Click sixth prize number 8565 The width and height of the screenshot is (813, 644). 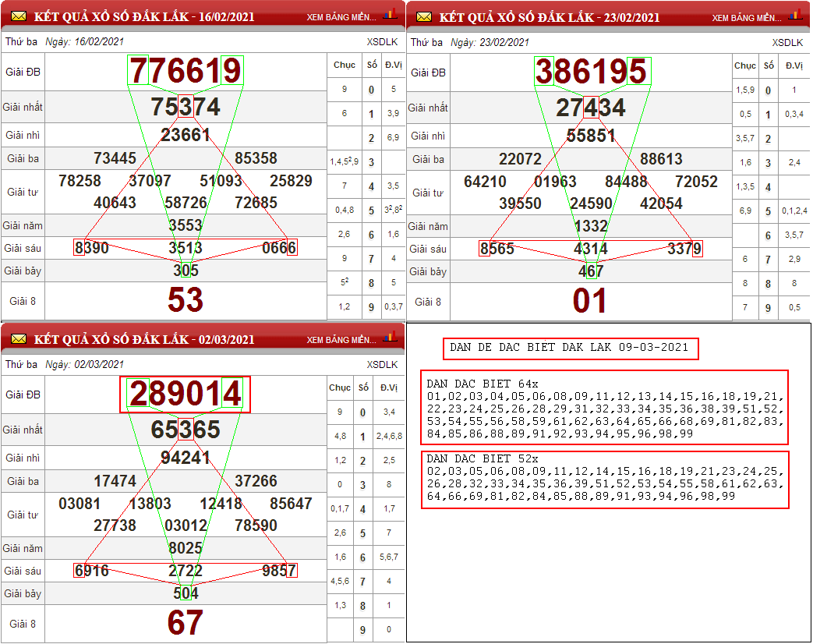click(497, 249)
